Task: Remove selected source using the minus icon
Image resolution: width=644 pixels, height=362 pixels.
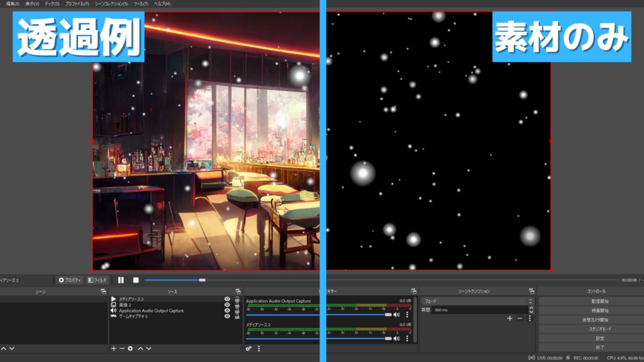Action: 122,348
